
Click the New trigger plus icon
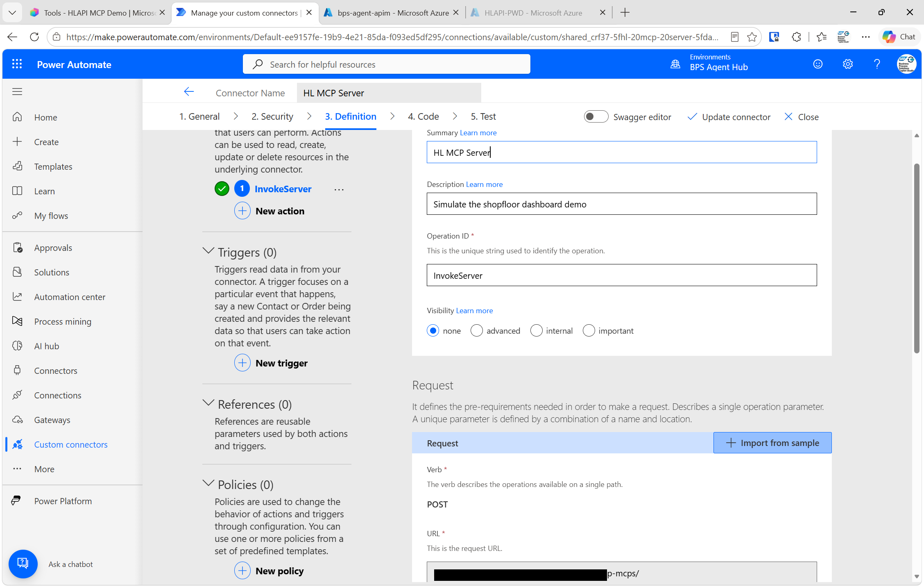tap(242, 363)
